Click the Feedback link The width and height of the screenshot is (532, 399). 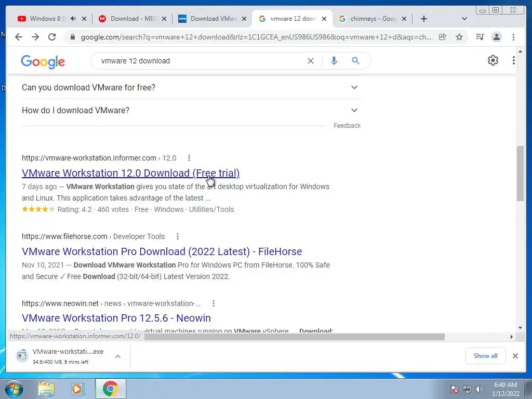point(347,126)
